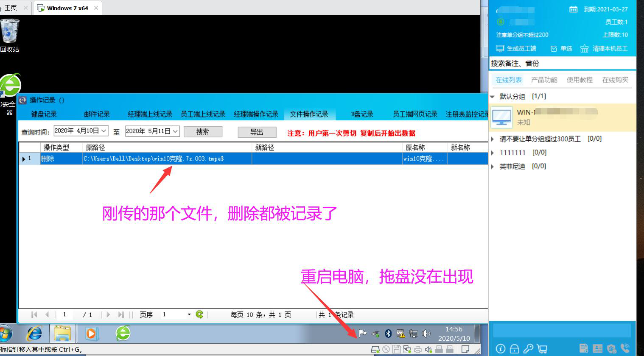The height and width of the screenshot is (356, 644).
Task: Click the padlock lock icon
Action: pyautogui.click(x=514, y=348)
